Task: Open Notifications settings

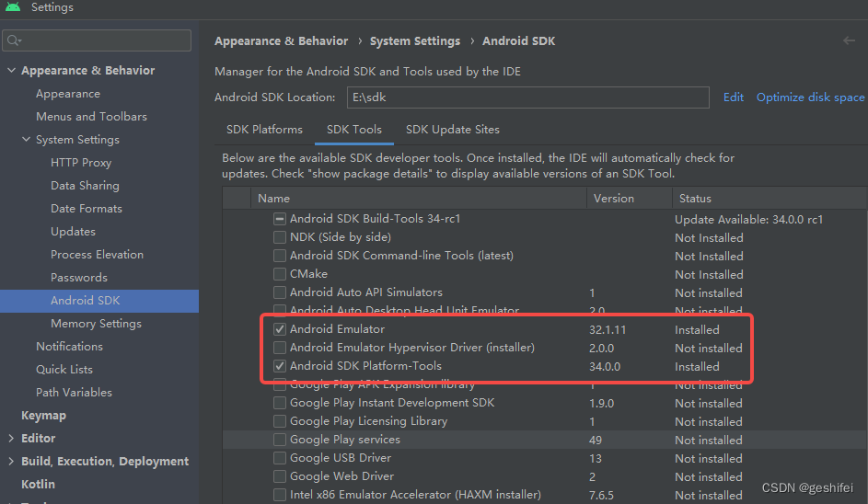Action: click(x=69, y=347)
